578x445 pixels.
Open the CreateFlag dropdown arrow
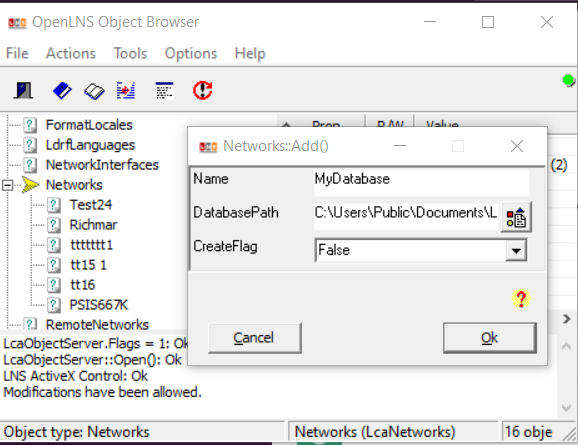tap(516, 250)
